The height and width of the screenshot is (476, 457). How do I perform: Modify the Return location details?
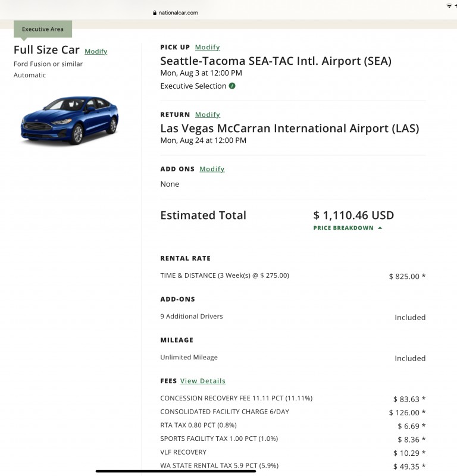[207, 114]
